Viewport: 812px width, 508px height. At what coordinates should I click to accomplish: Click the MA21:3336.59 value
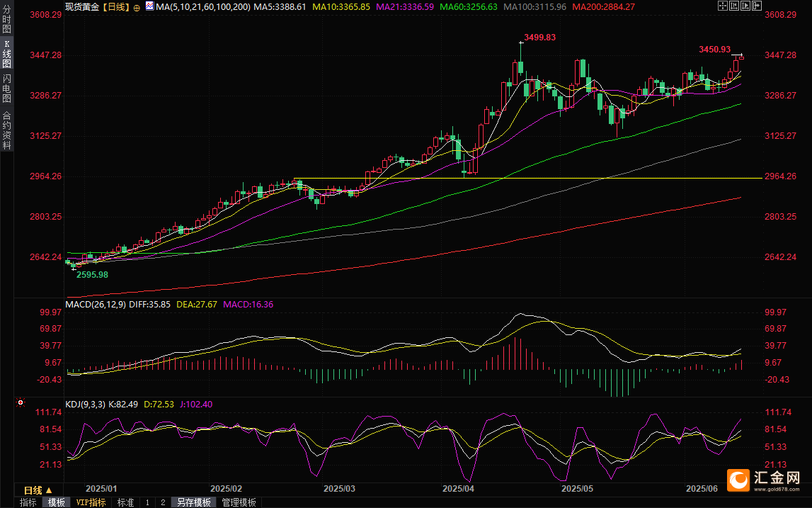point(405,7)
